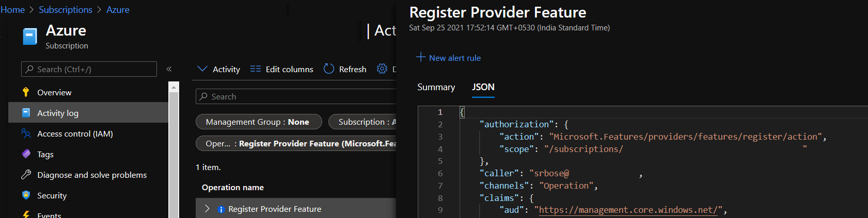Click the magnifier icon in sidebar search
This screenshot has height=218, width=868.
click(x=29, y=69)
